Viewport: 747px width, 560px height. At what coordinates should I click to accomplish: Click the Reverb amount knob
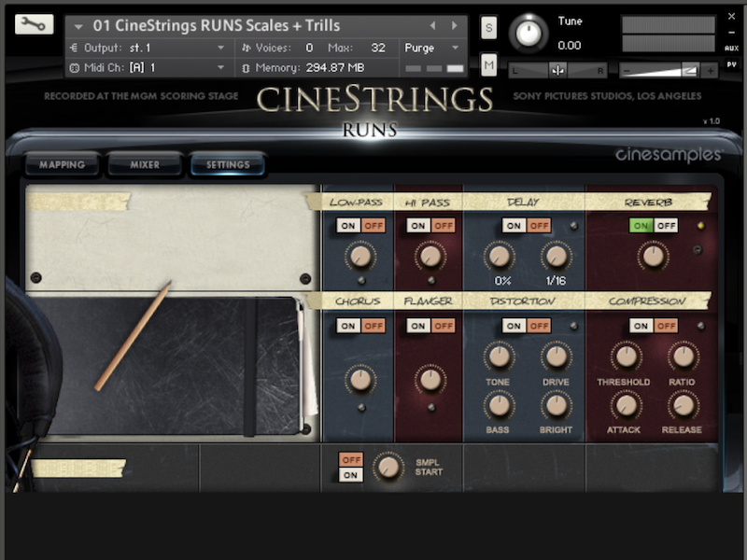(653, 256)
